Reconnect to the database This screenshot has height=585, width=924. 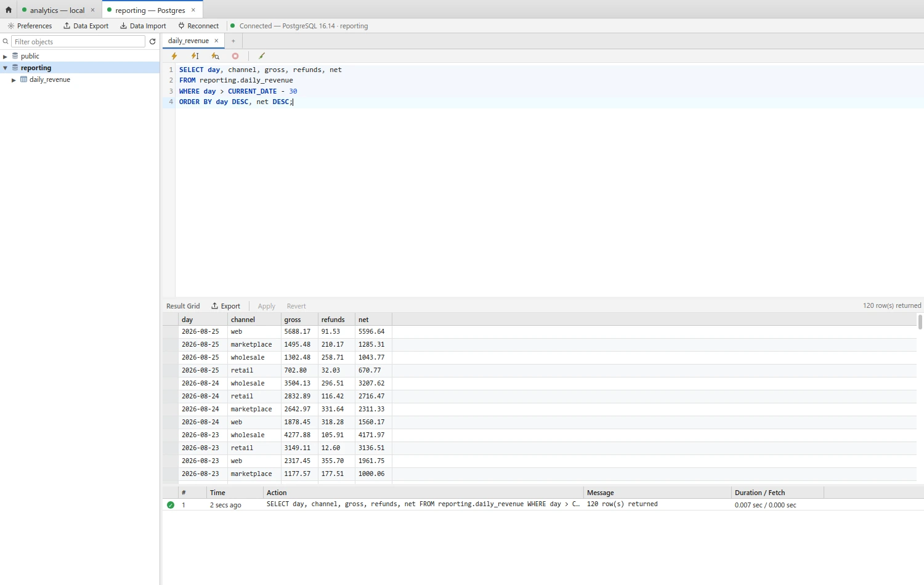(198, 26)
